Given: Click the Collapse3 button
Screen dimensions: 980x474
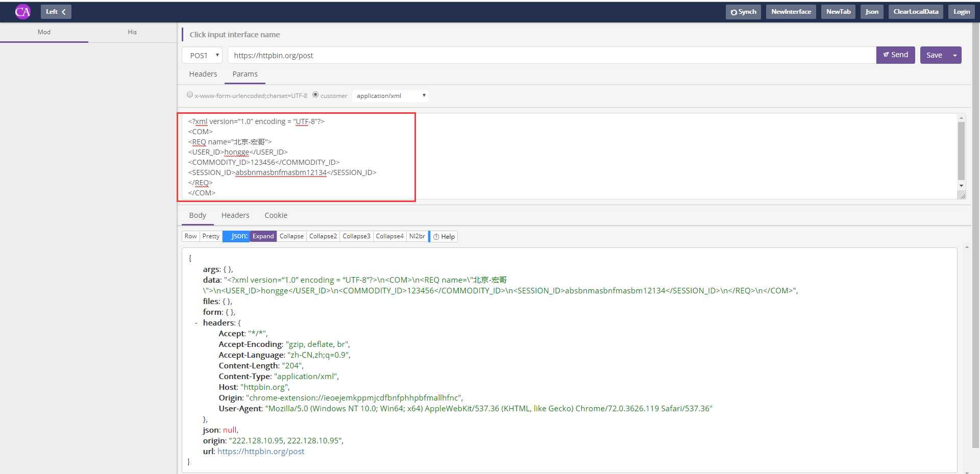Looking at the screenshot, I should click(x=356, y=236).
